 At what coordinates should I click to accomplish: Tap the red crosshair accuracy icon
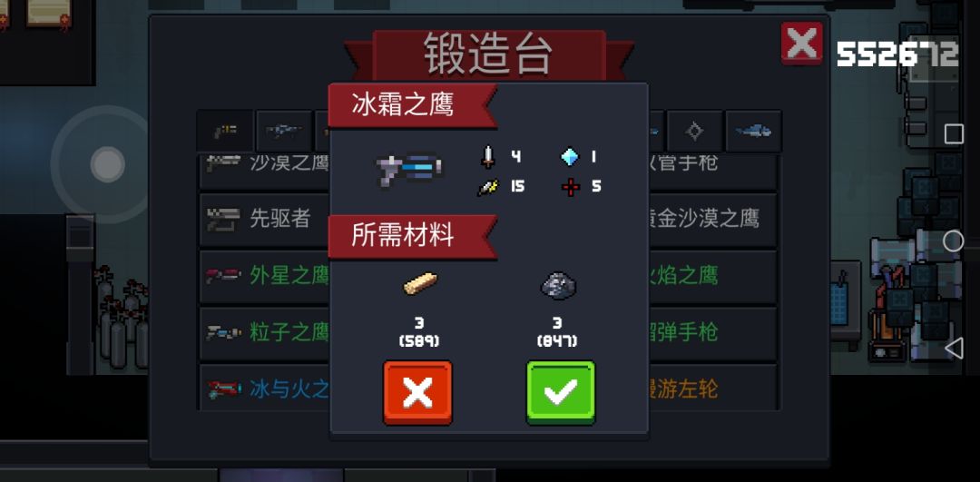[x=570, y=186]
